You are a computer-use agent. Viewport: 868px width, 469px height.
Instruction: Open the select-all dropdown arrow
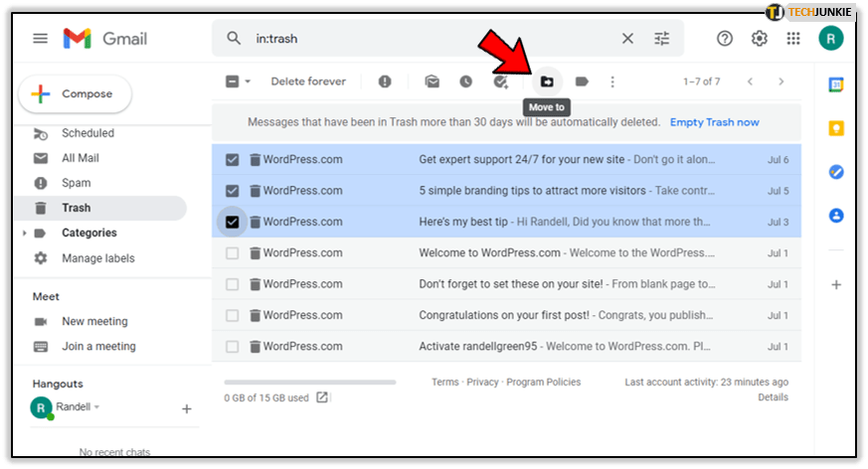248,81
